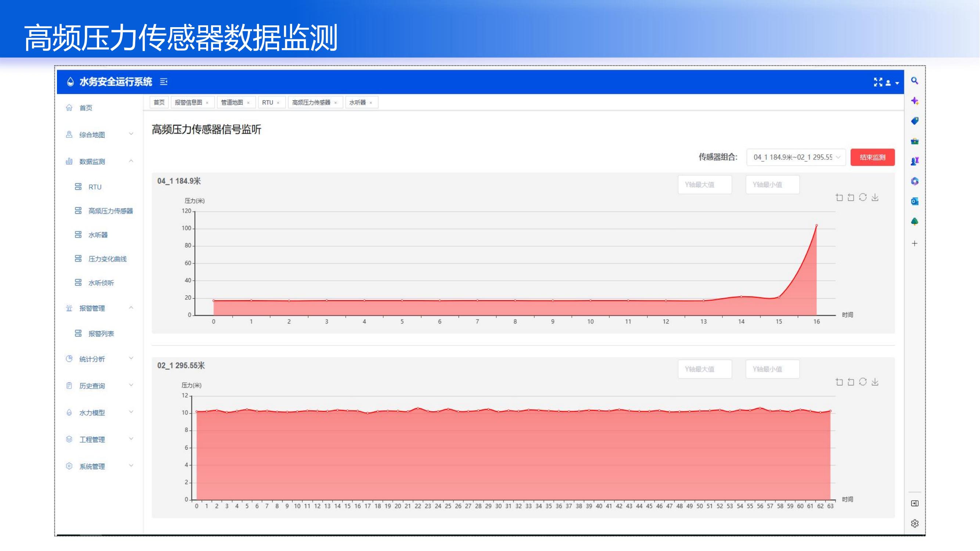
Task: Switch to the 水听器 tab
Action: pyautogui.click(x=357, y=102)
